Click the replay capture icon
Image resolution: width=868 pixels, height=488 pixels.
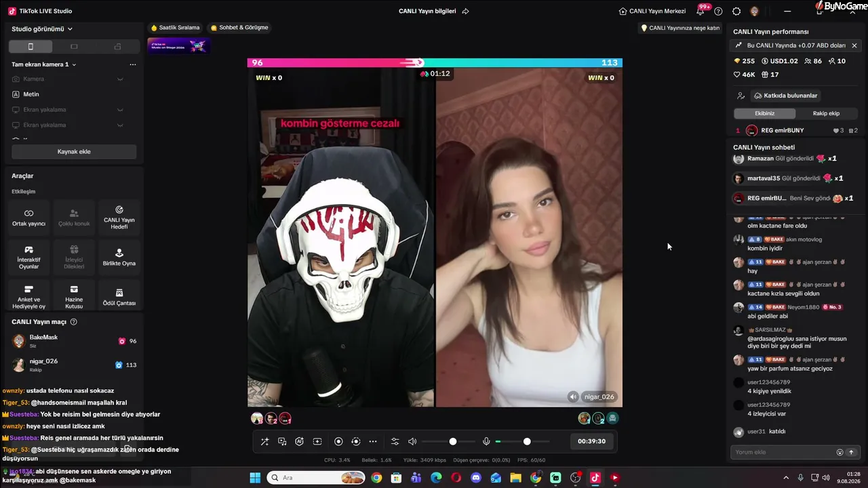(355, 441)
